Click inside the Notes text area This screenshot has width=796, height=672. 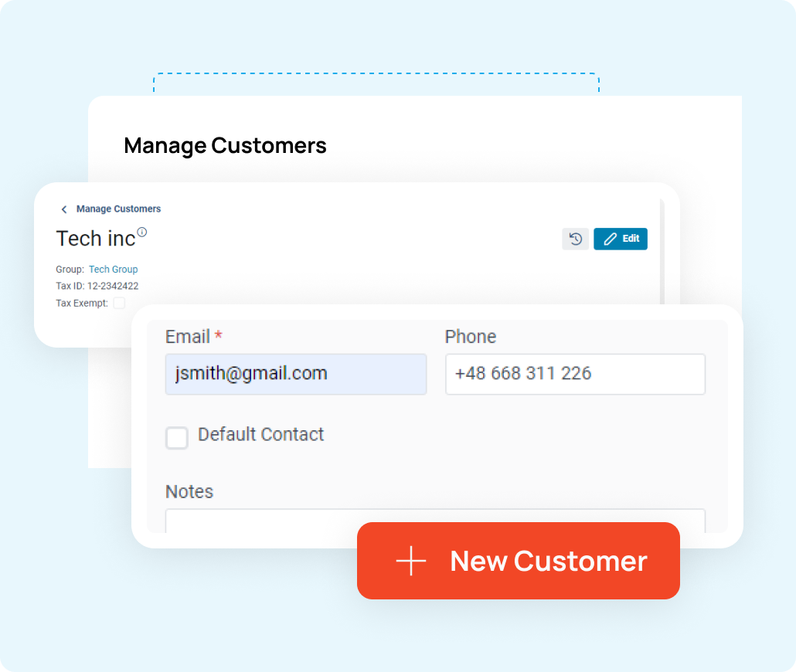click(436, 521)
